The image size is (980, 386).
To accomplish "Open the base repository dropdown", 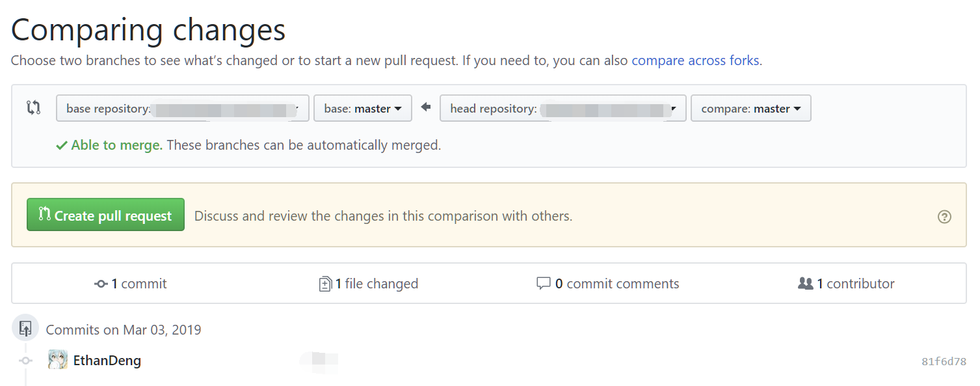I will pyautogui.click(x=183, y=109).
